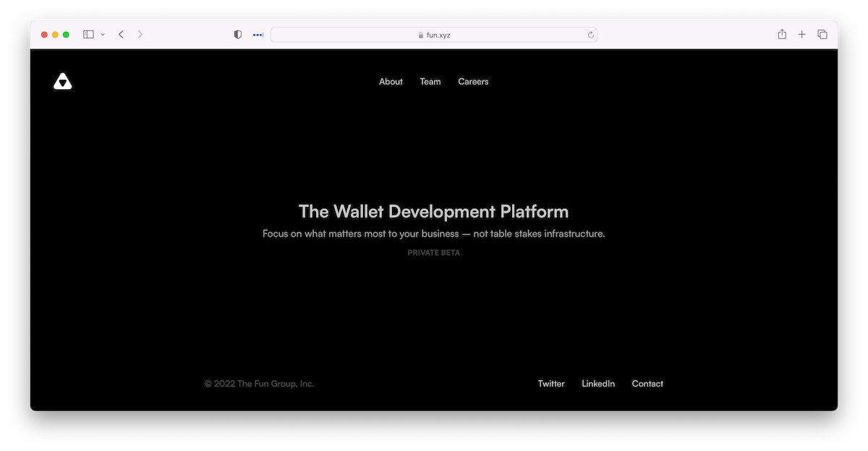
Task: Open the Share menu
Action: coord(782,35)
